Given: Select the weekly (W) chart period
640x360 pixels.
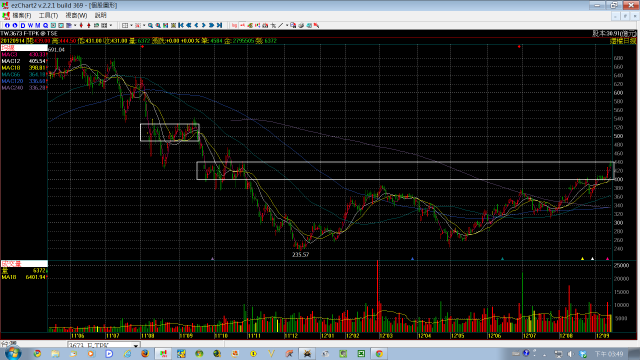Looking at the screenshot, I should tap(30, 25).
